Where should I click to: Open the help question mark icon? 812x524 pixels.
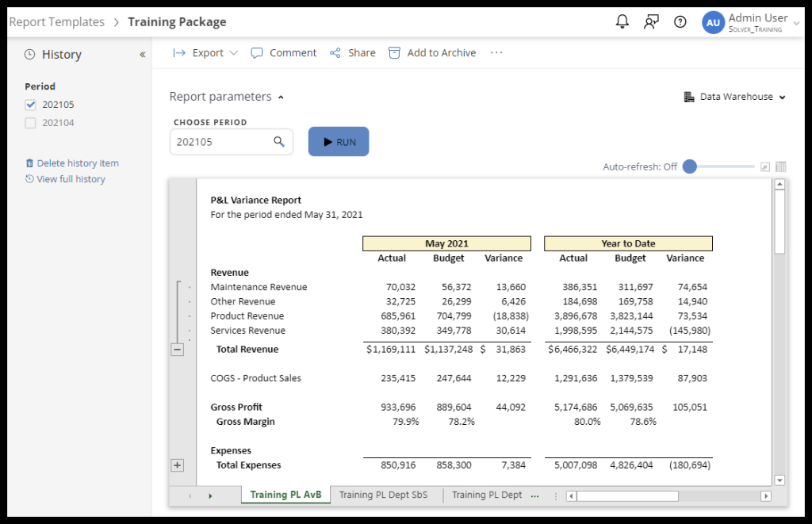[680, 22]
